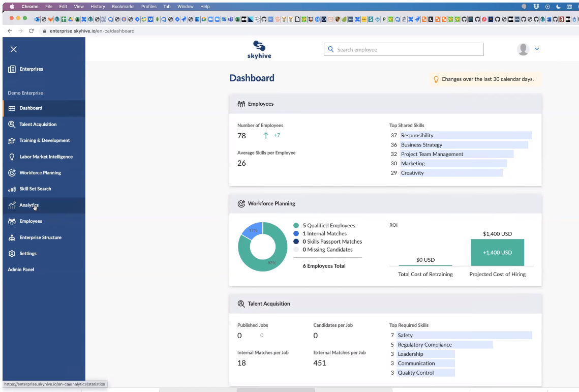Open the History menu in menu bar
This screenshot has width=579, height=392.
coord(98,6)
